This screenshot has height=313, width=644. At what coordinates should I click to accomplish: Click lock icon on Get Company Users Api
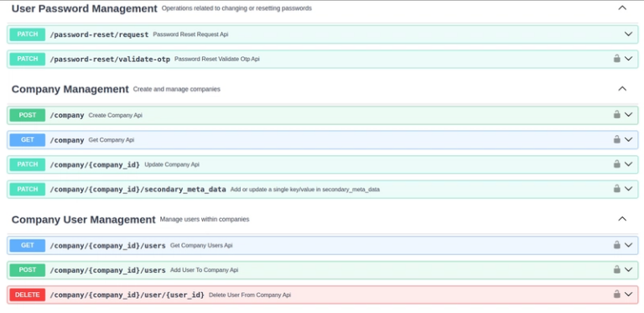click(616, 245)
